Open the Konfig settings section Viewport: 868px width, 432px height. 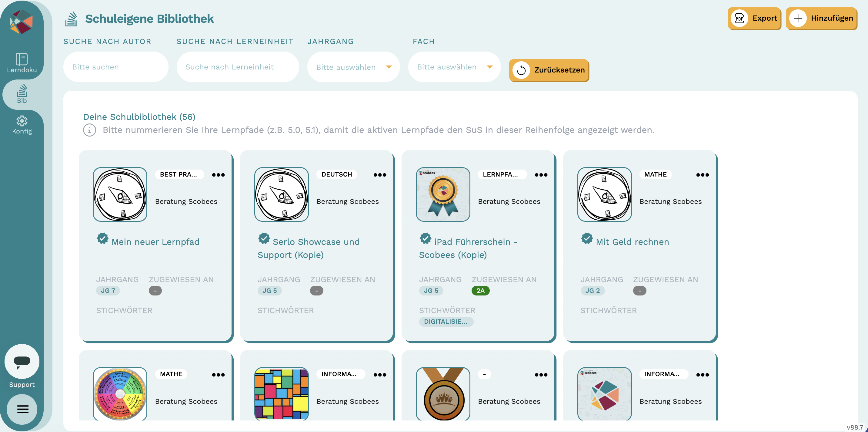pyautogui.click(x=22, y=125)
